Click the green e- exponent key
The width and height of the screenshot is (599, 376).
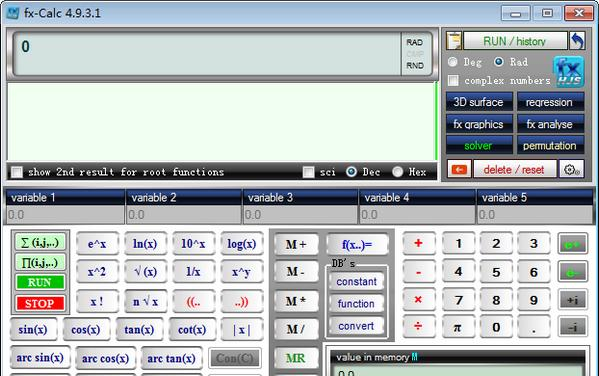tap(572, 272)
